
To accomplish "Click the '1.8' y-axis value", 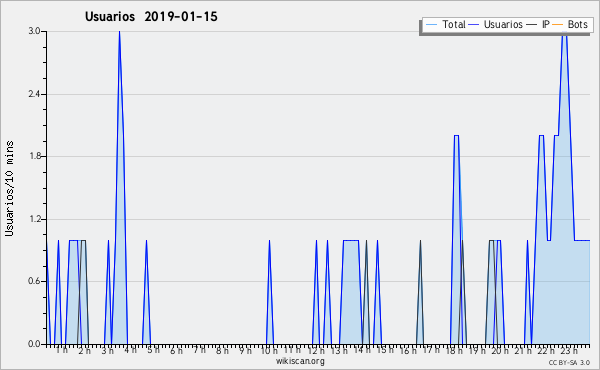I will point(34,156).
